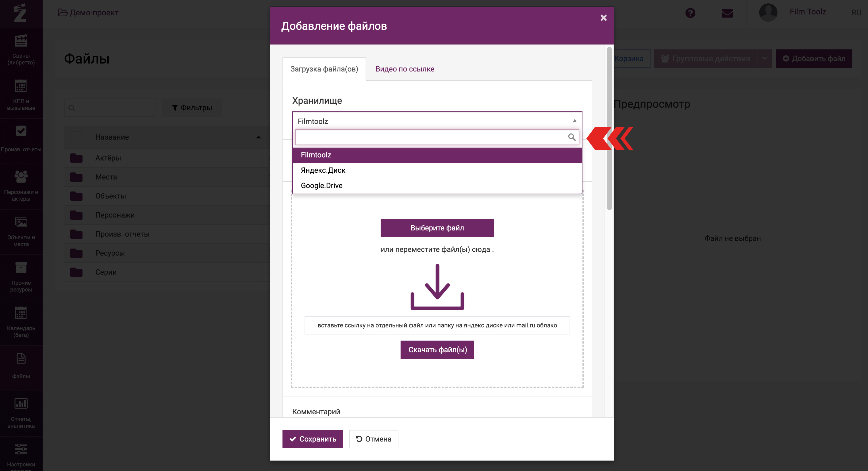Click Film Toolz user name
The height and width of the screenshot is (471, 868).
(808, 12)
